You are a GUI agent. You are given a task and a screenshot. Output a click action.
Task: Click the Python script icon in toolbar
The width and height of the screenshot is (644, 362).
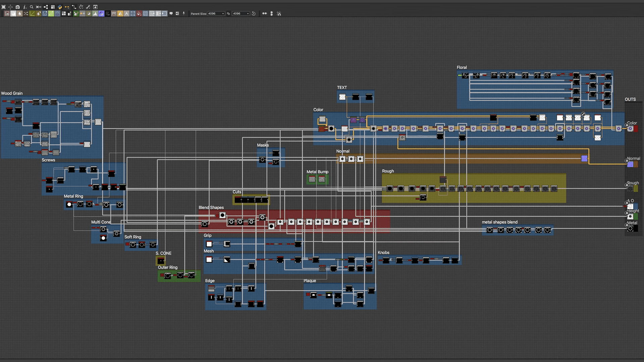[60, 7]
